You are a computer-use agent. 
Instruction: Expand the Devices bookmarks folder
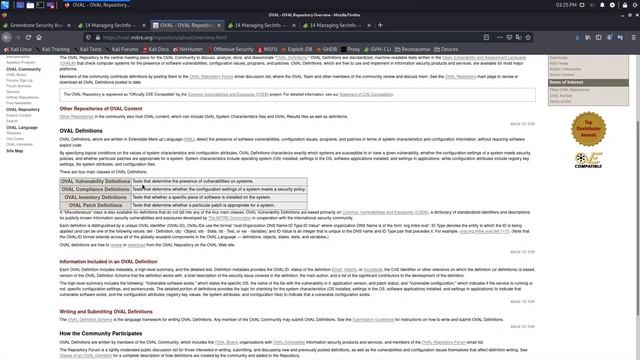coord(446,49)
